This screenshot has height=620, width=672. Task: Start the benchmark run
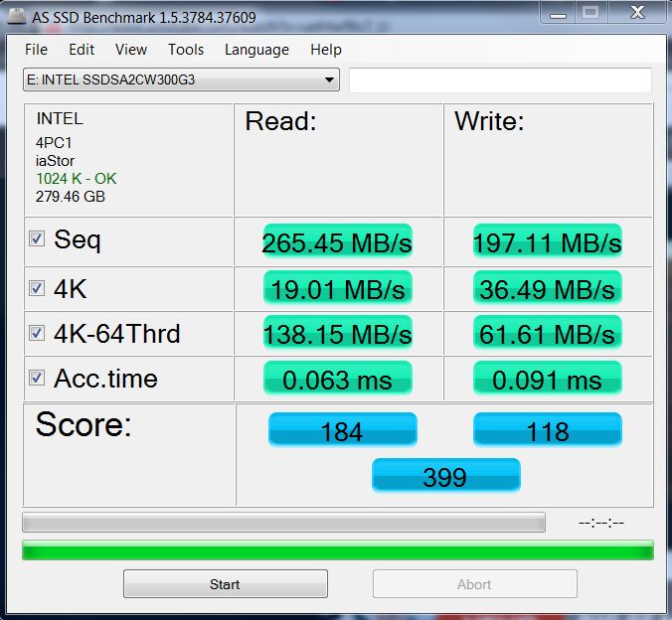pyautogui.click(x=226, y=583)
